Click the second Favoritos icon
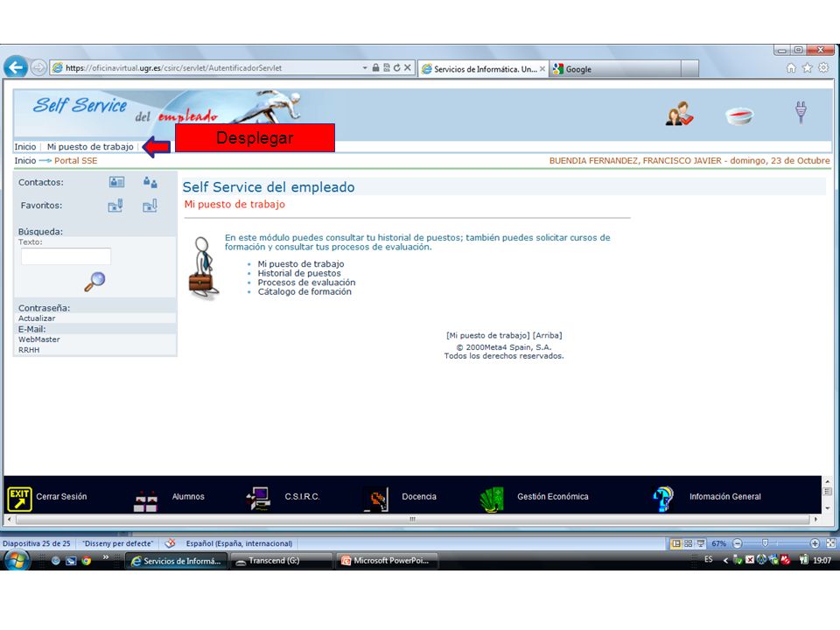The height and width of the screenshot is (630, 840). tap(150, 206)
